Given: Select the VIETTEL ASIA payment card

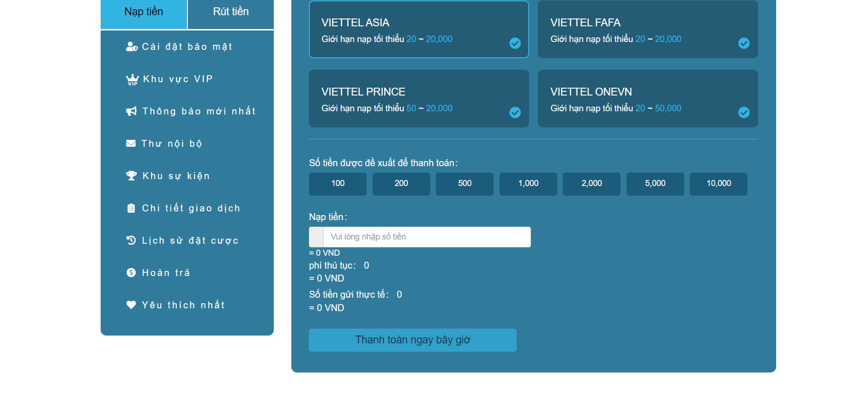Looking at the screenshot, I should click(x=419, y=30).
